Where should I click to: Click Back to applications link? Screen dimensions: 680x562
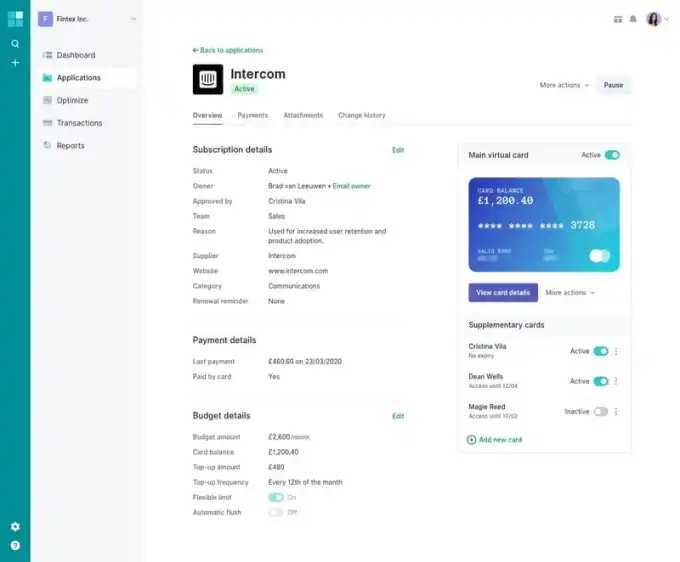point(228,50)
